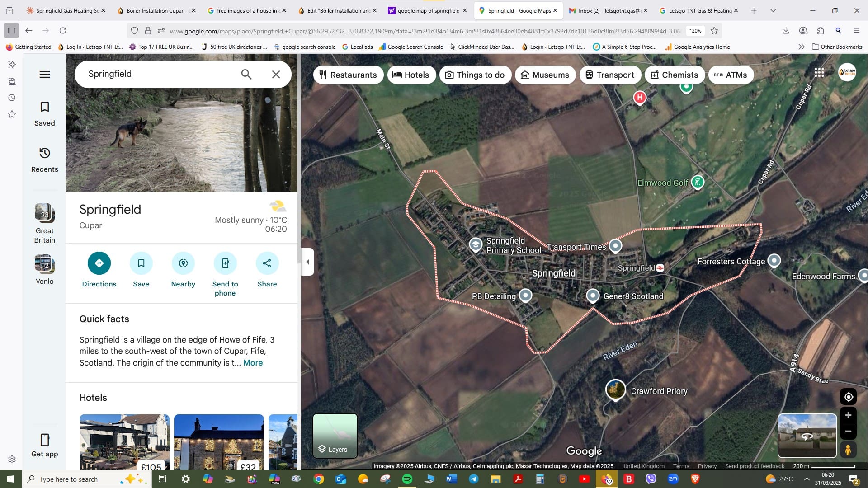The height and width of the screenshot is (488, 868).
Task: Open Spotify from the taskbar
Action: (x=407, y=479)
